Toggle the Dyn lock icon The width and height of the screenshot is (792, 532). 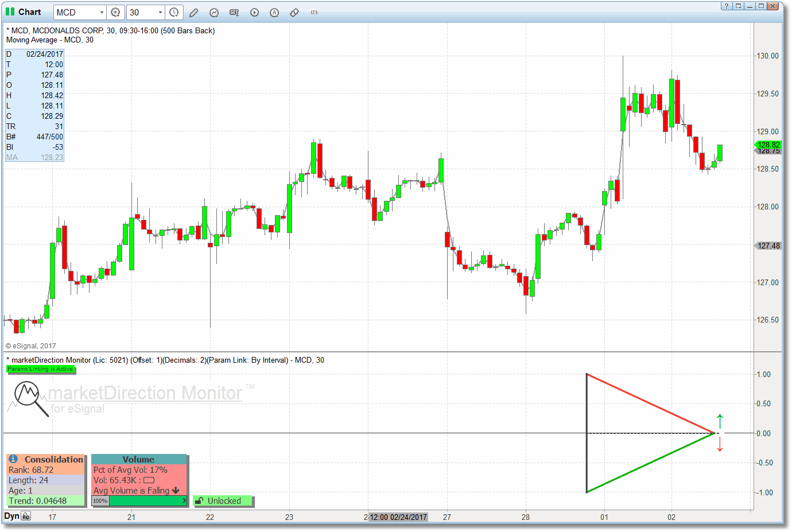pos(26,516)
